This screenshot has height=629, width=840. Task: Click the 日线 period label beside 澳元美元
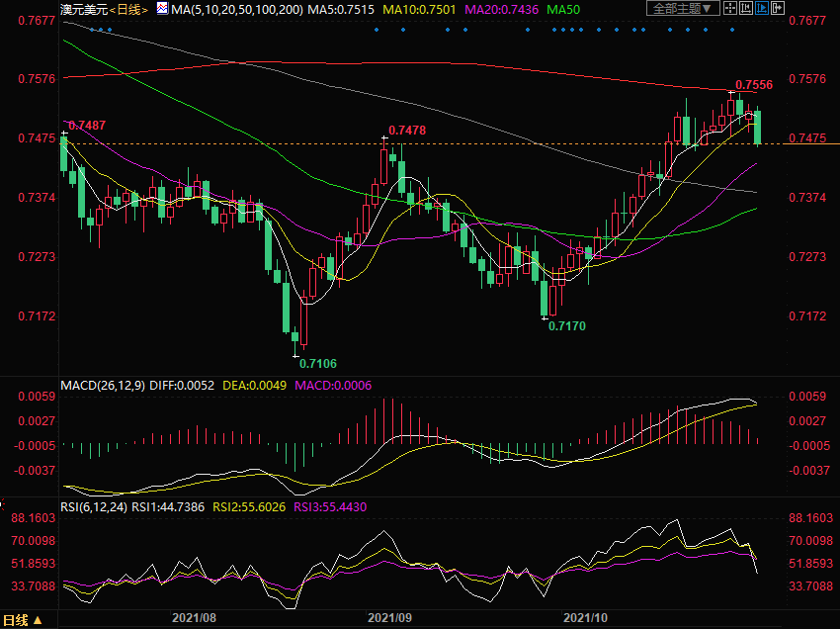pyautogui.click(x=128, y=9)
